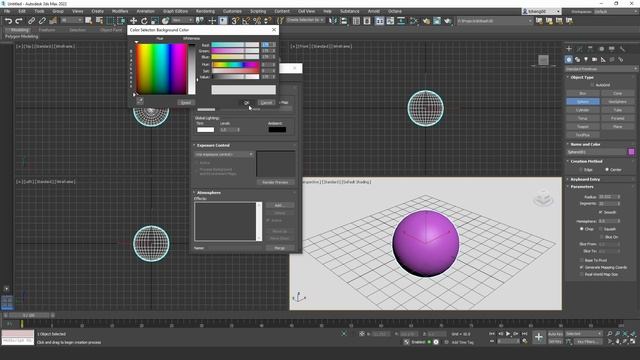Screen dimensions: 640x360
Task: Open the Customize menu
Action: pos(232,11)
